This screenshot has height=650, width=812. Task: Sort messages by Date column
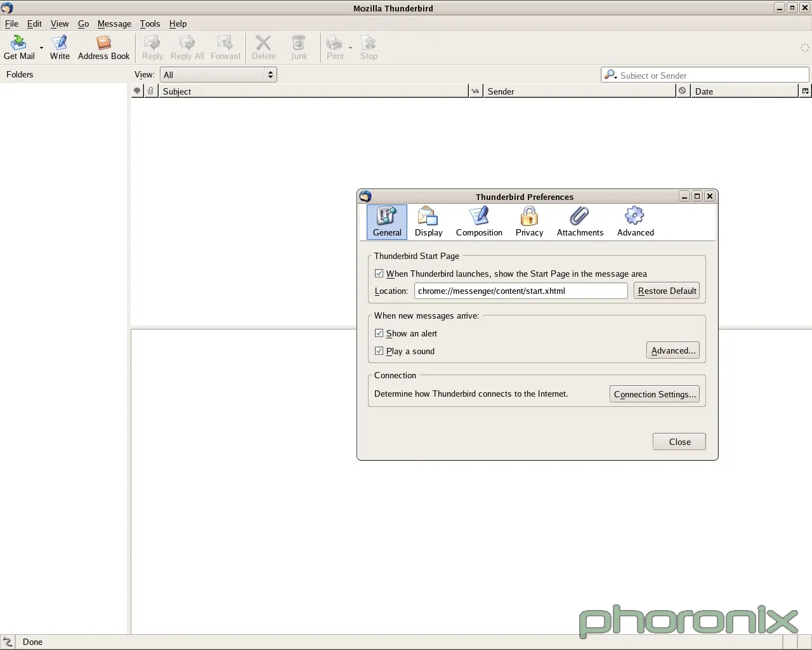(744, 91)
